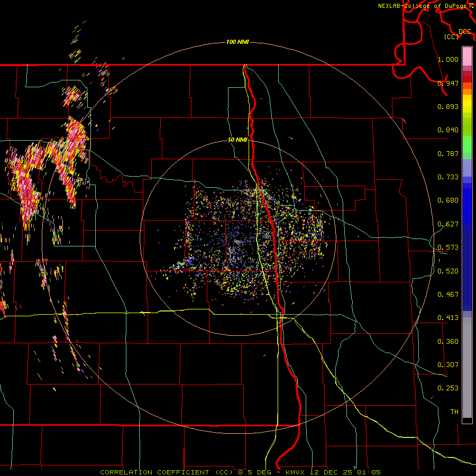Click the 12 DEC 25 date text
476x476 pixels.
point(332,472)
